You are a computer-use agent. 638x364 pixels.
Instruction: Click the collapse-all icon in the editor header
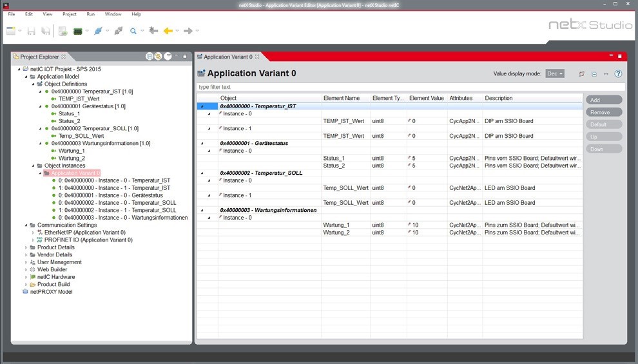(594, 74)
